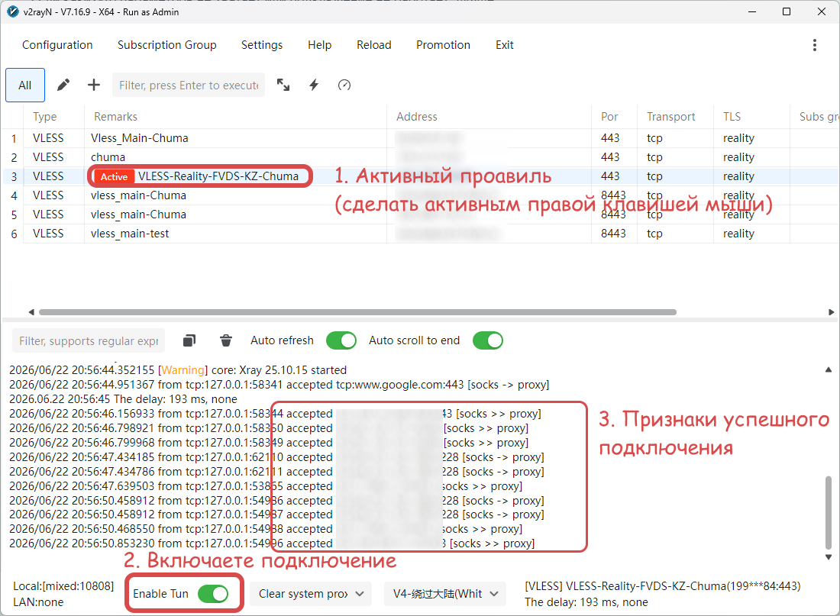The image size is (840, 616).
Task: Click the Reload menu item
Action: (374, 45)
